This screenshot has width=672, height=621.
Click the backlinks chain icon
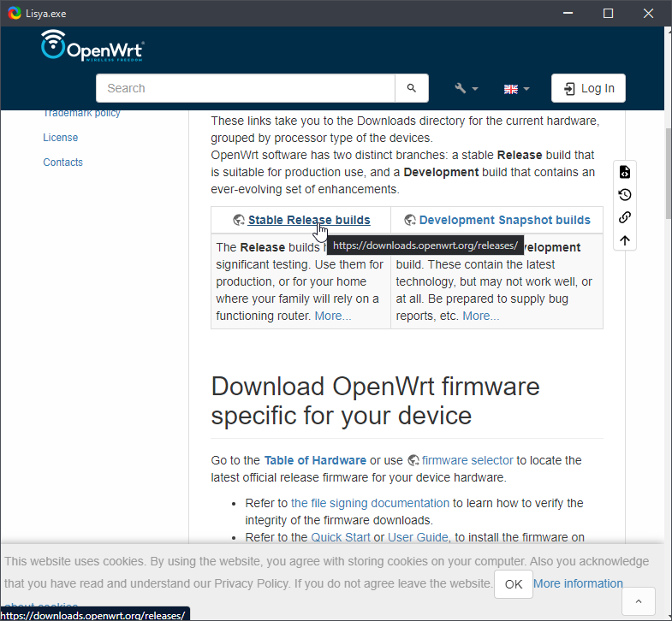click(625, 217)
